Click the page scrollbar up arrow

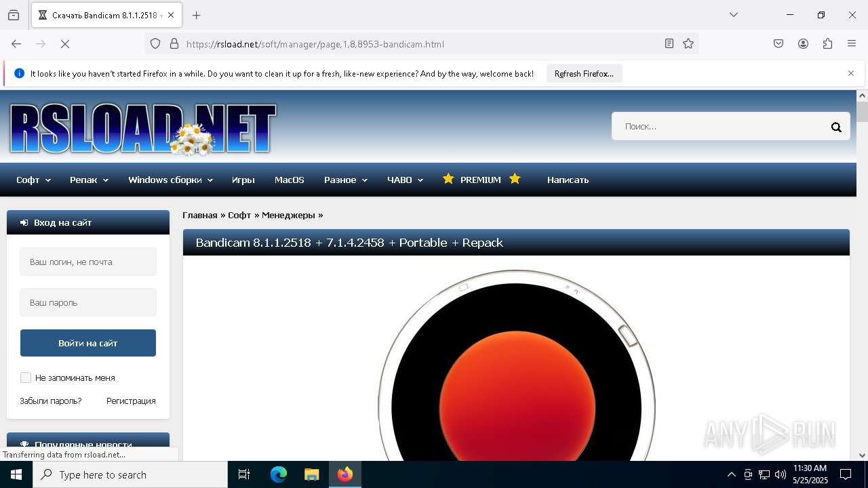[x=862, y=96]
